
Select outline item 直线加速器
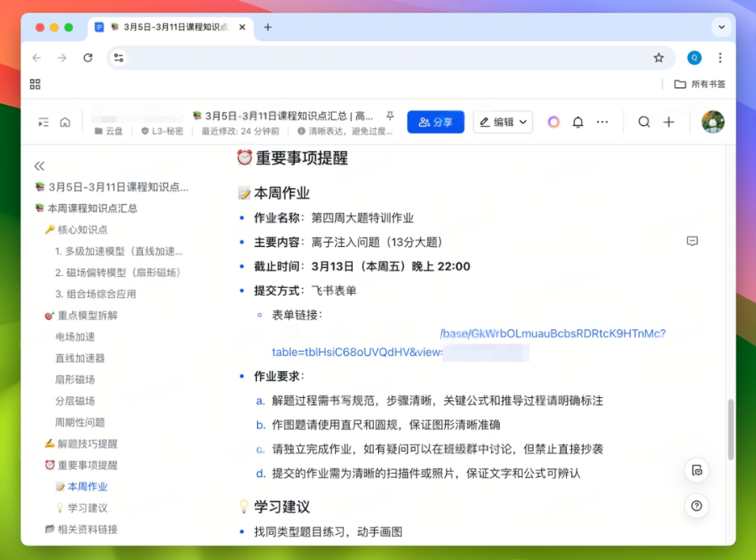pyautogui.click(x=80, y=358)
